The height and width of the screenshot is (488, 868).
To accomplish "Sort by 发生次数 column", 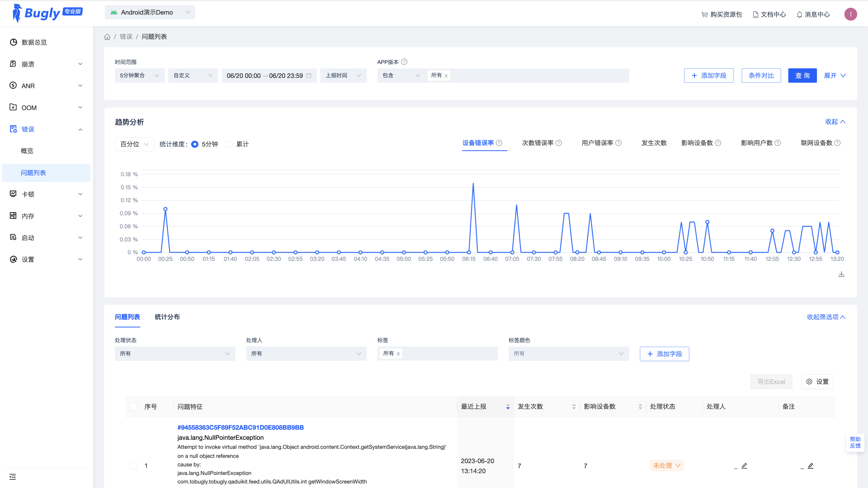I will [574, 407].
